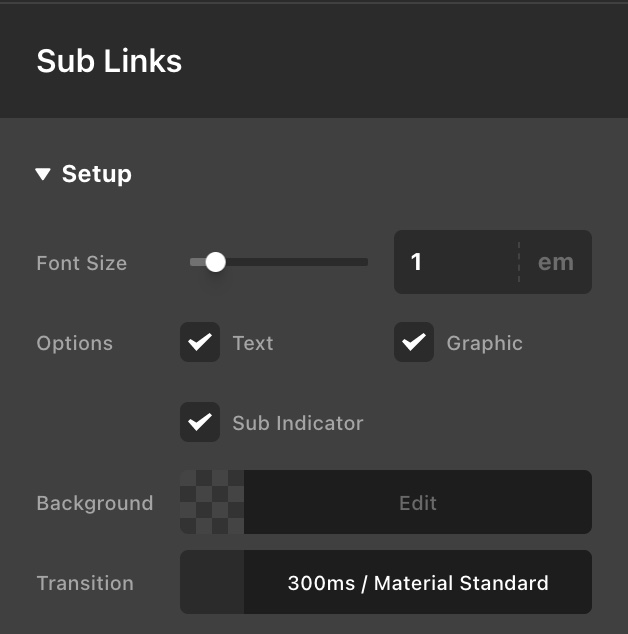Uncheck the Text option checkbox
The height and width of the screenshot is (634, 628).
point(200,343)
